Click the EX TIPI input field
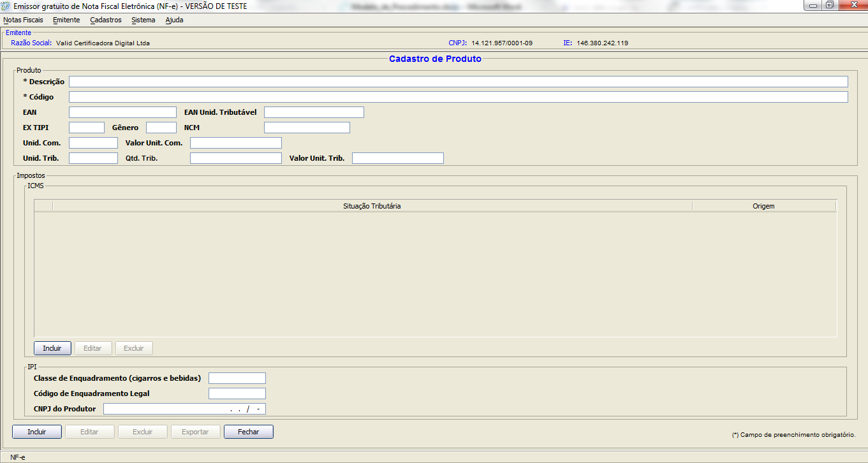 87,128
